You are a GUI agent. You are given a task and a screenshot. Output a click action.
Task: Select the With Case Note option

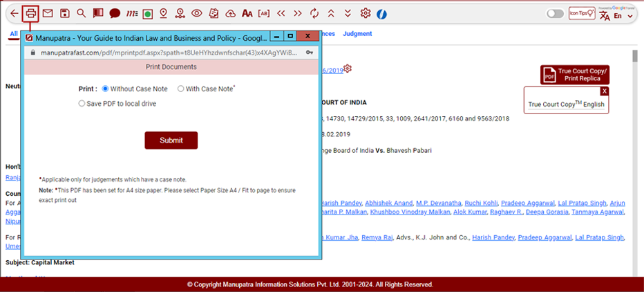click(x=181, y=89)
